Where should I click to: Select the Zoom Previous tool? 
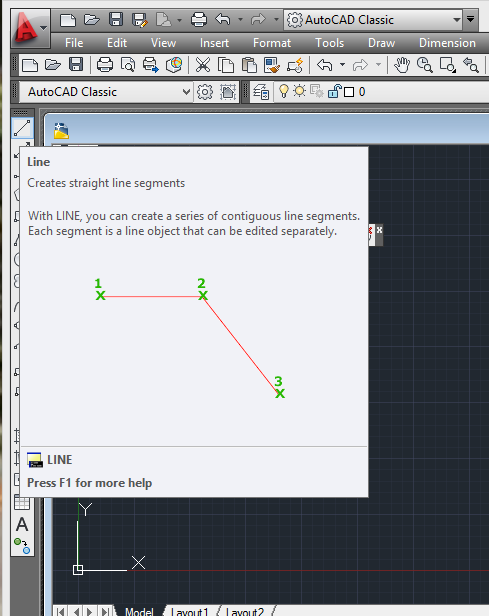[x=471, y=65]
